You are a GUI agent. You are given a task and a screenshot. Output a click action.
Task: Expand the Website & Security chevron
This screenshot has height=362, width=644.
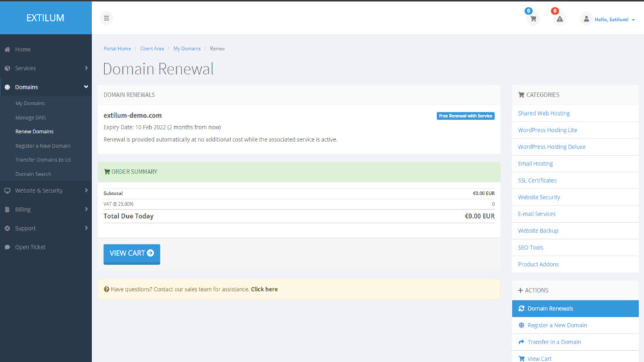click(x=86, y=190)
